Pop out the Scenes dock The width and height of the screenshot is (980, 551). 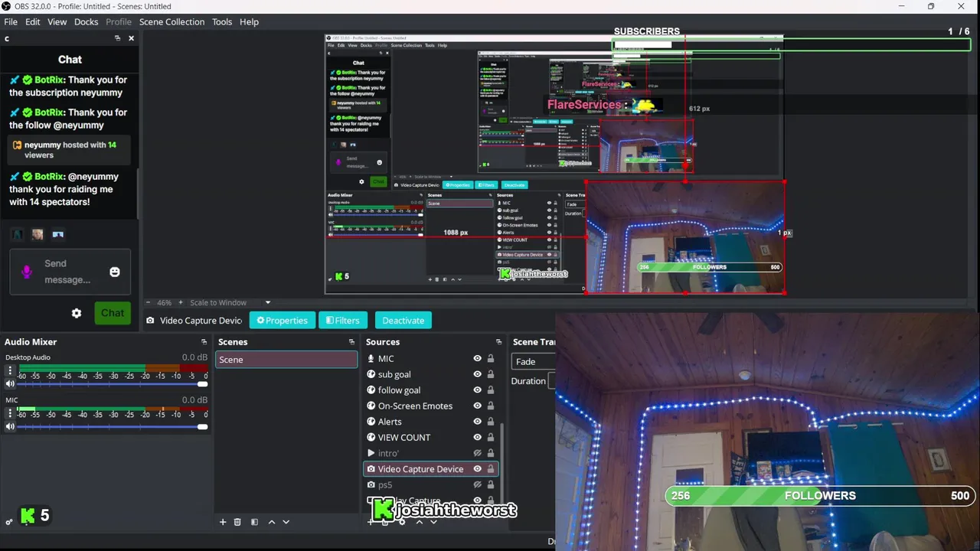point(351,342)
